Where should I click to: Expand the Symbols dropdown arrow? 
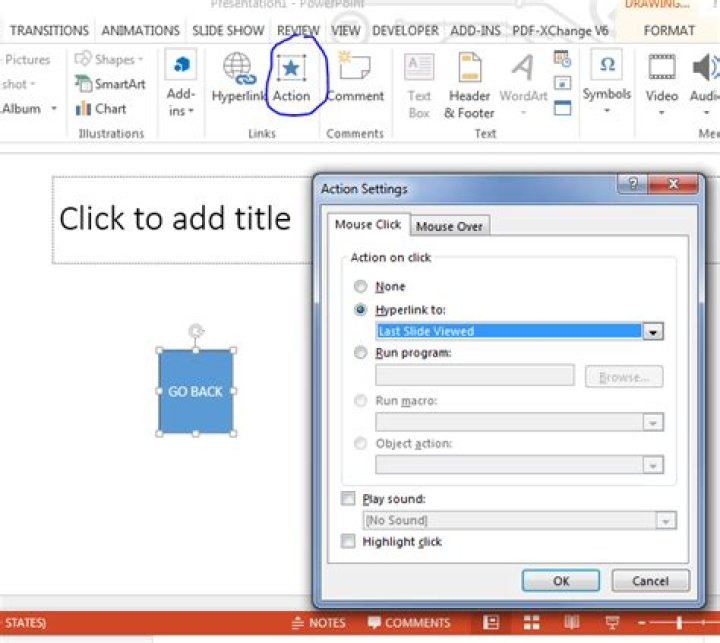(x=607, y=110)
